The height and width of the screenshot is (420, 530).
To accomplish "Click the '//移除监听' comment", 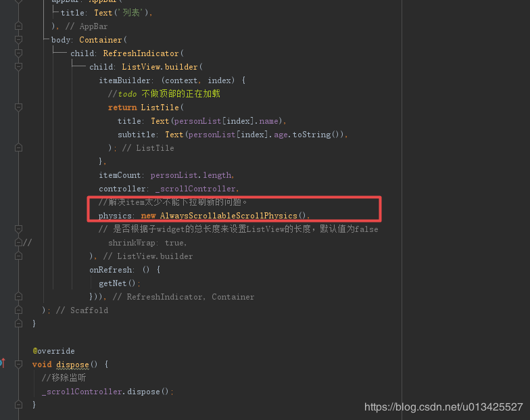I will coord(64,377).
